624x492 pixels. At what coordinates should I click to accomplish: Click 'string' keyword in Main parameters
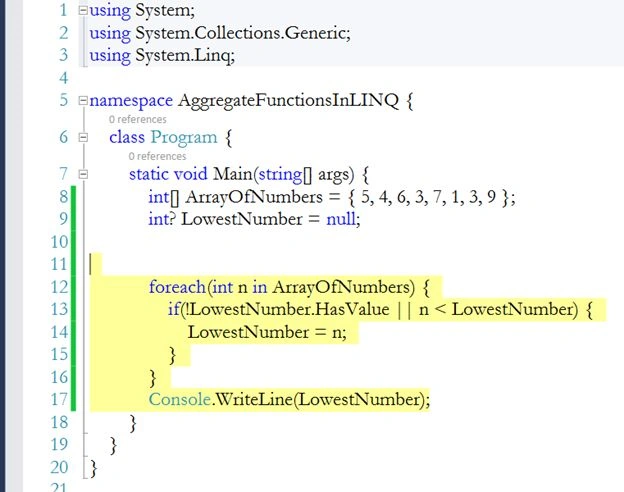280,175
